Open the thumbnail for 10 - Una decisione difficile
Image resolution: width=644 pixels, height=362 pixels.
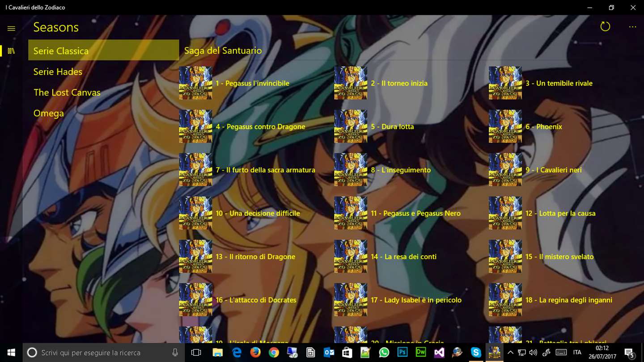click(x=195, y=213)
